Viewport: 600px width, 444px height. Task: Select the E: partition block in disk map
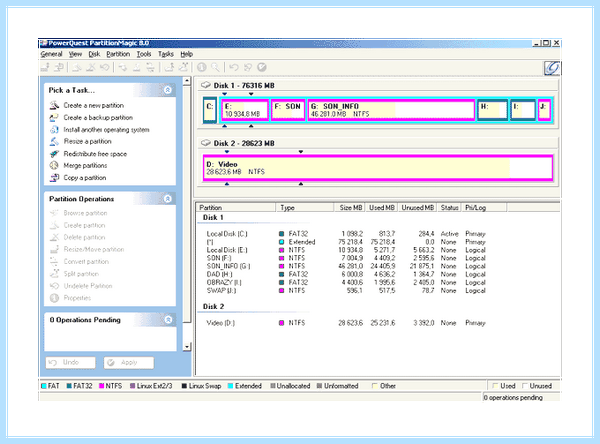(245, 110)
